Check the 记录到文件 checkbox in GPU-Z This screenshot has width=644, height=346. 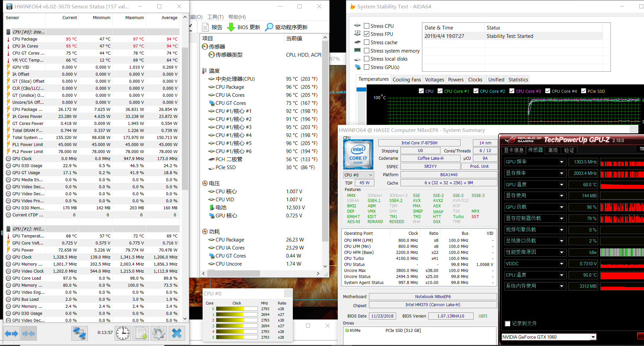coord(507,324)
